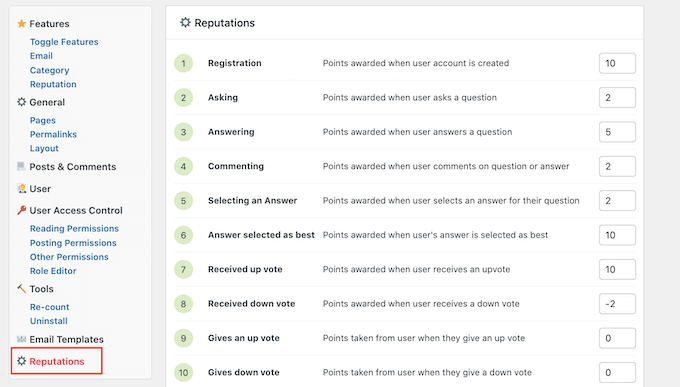Screen dimensions: 680x387
Task: Click 'Points awarded when user asks a question'
Action: point(410,98)
